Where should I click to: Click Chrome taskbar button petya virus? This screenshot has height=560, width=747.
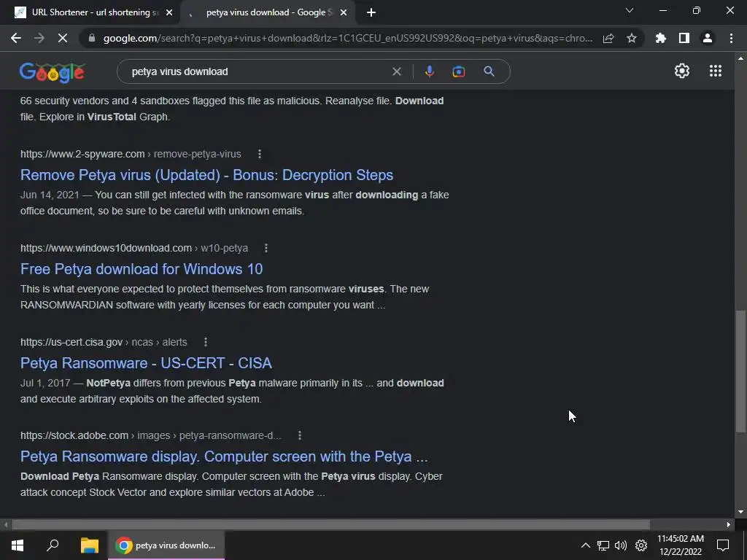166,545
